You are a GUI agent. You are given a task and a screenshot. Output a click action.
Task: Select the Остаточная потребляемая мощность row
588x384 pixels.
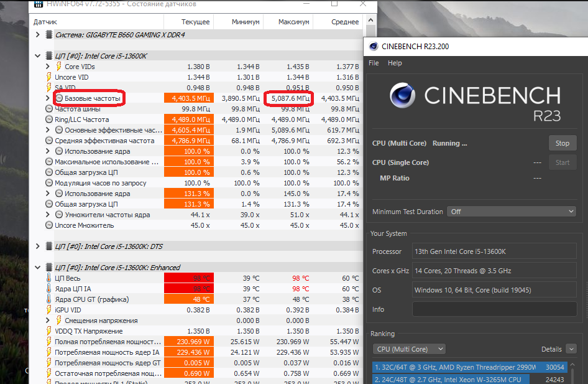click(196, 373)
